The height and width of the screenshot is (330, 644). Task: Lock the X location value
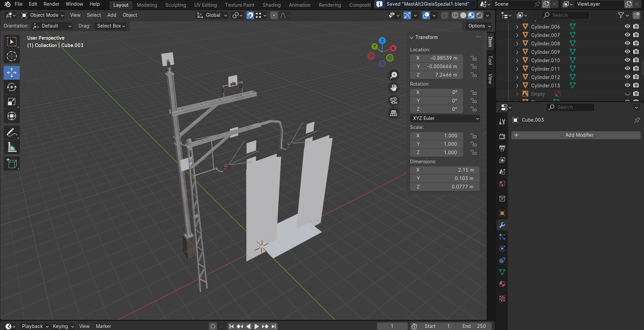pos(474,58)
